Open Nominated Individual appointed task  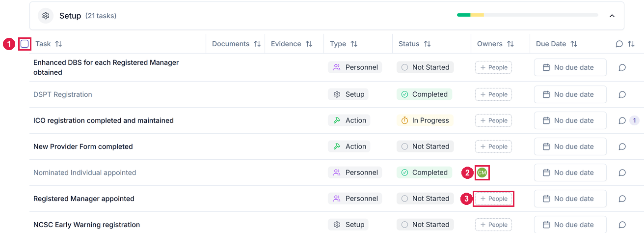click(84, 173)
